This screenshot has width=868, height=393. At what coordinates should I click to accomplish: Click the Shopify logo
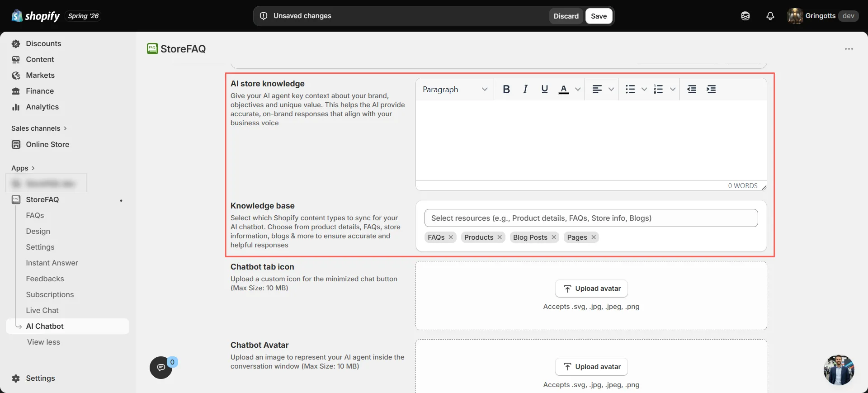pos(36,16)
